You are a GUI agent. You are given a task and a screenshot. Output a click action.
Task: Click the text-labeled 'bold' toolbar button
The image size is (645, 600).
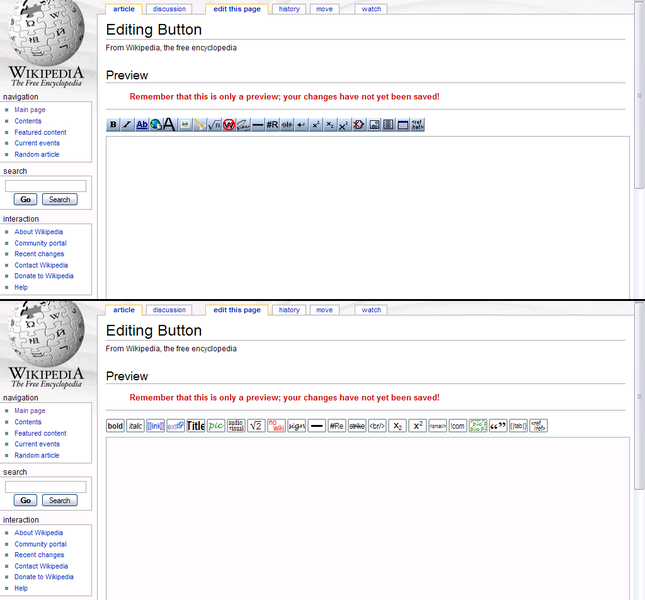pyautogui.click(x=115, y=426)
